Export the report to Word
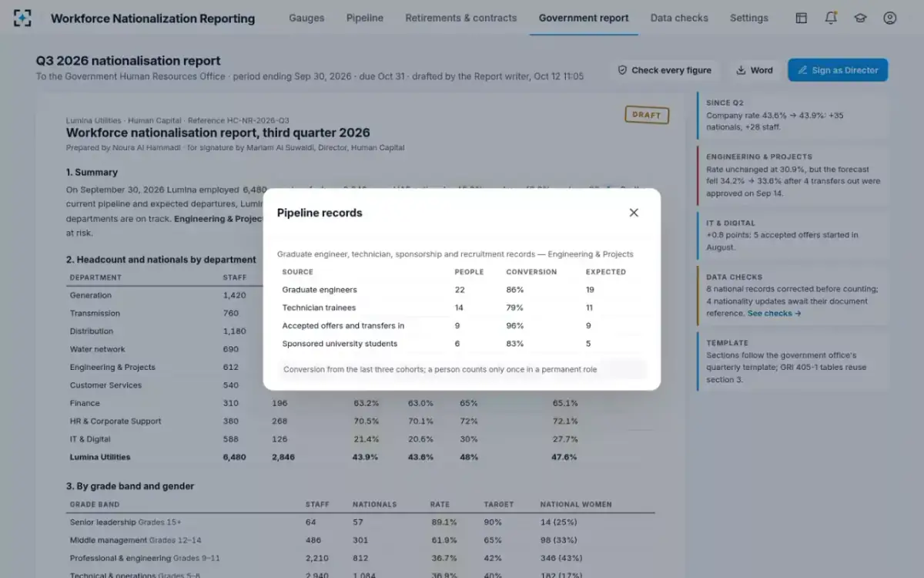The height and width of the screenshot is (578, 924). [755, 70]
